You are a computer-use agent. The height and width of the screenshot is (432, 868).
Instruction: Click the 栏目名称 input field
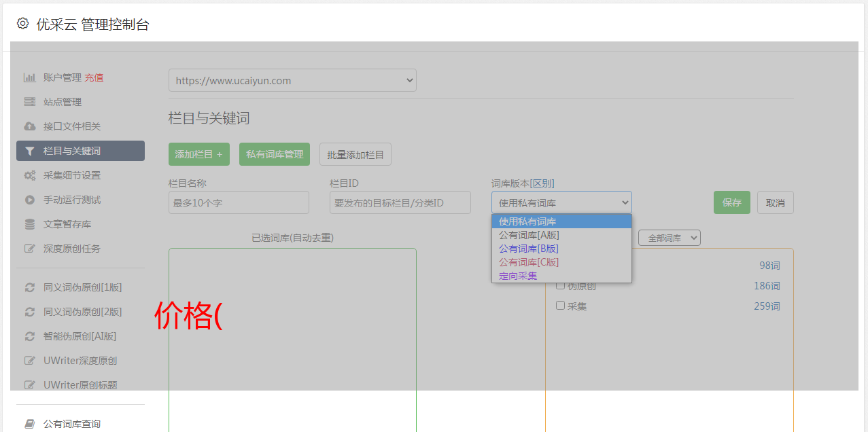(239, 202)
